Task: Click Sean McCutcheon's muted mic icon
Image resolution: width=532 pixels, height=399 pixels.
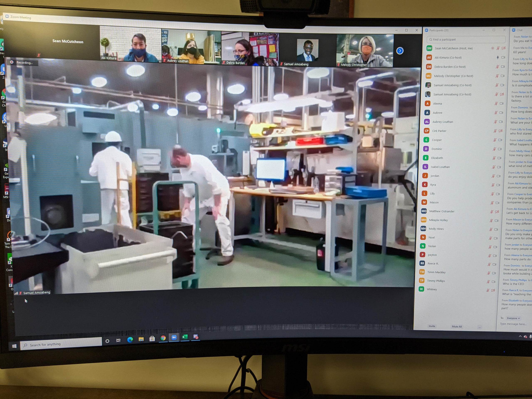Action: (498, 48)
